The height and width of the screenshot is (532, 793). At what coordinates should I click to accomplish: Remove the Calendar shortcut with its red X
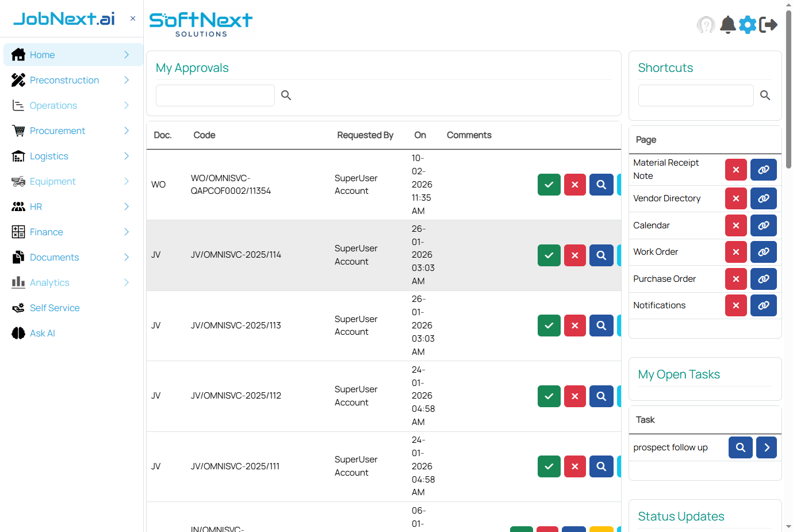pyautogui.click(x=735, y=225)
